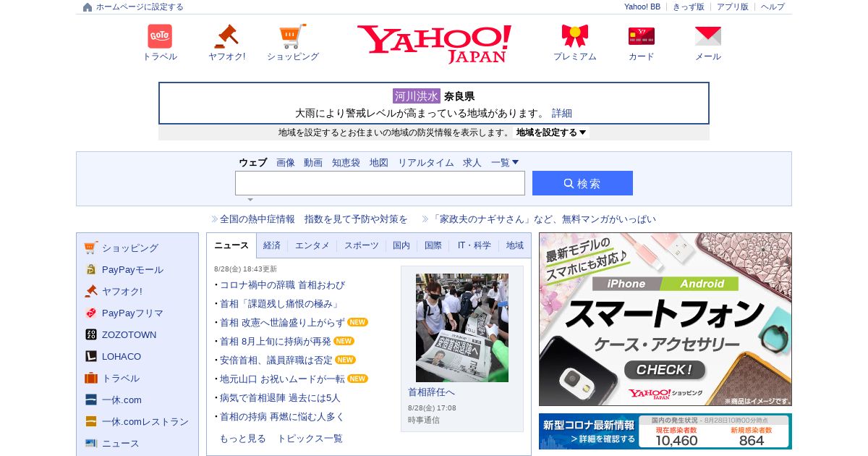The width and height of the screenshot is (868, 456).
Task: Click the 一休.comレストラン sidebar icon
Action: coord(91,421)
